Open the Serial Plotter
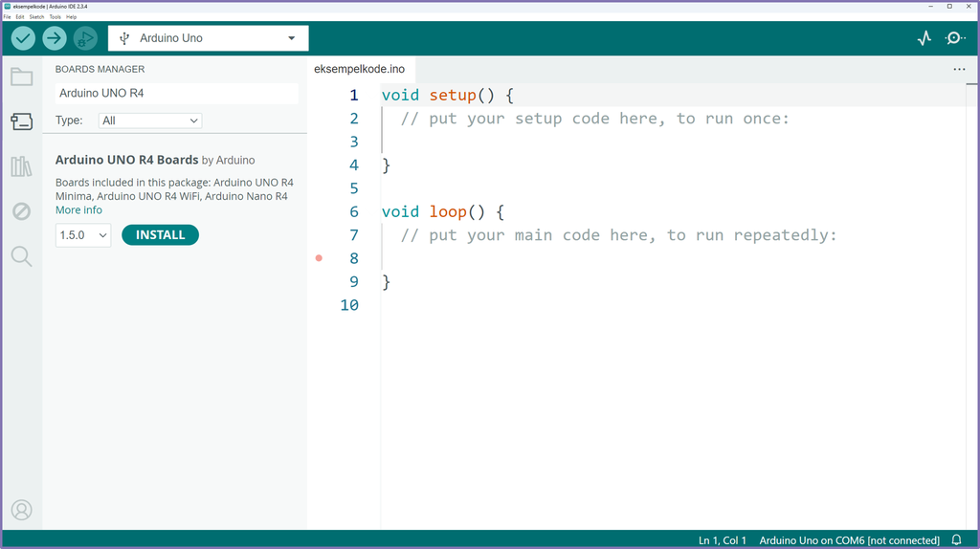 pos(924,38)
